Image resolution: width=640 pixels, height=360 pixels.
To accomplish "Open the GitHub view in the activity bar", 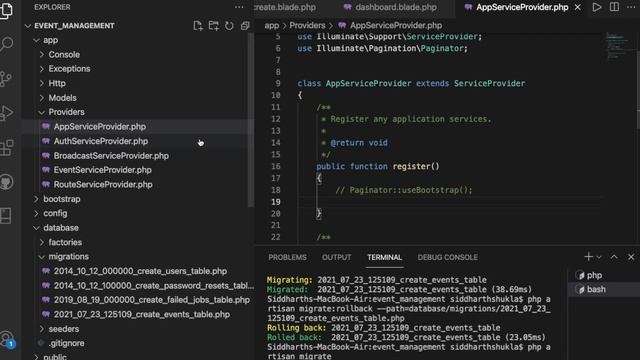I will [7, 182].
